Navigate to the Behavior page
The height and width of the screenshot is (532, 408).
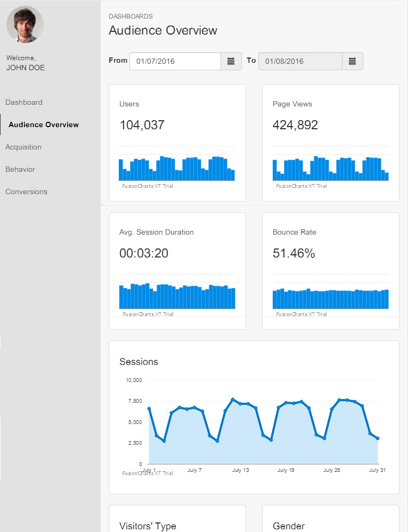(20, 169)
